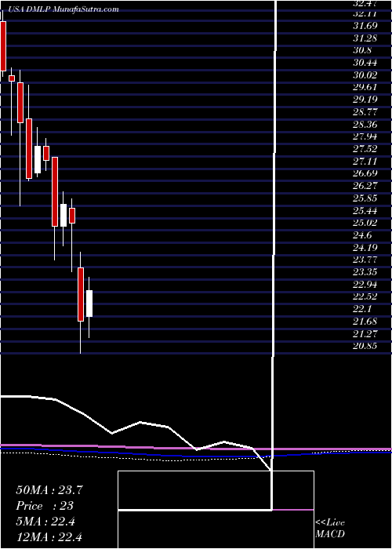This screenshot has height=549, width=392.
Task: Select the white candlestick near 27.1
Action: (38, 159)
